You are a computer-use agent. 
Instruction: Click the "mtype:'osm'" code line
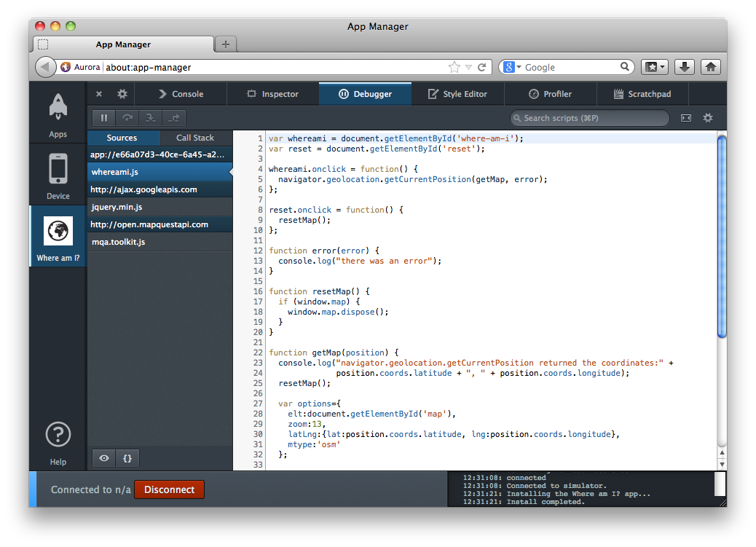[x=314, y=444]
